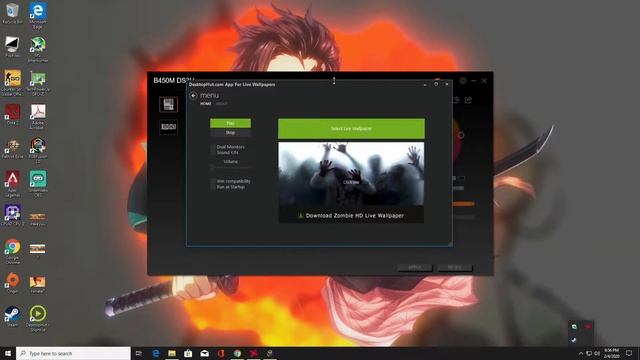Open the Windows Start menu
The width and height of the screenshot is (640, 360).
click(x=8, y=353)
